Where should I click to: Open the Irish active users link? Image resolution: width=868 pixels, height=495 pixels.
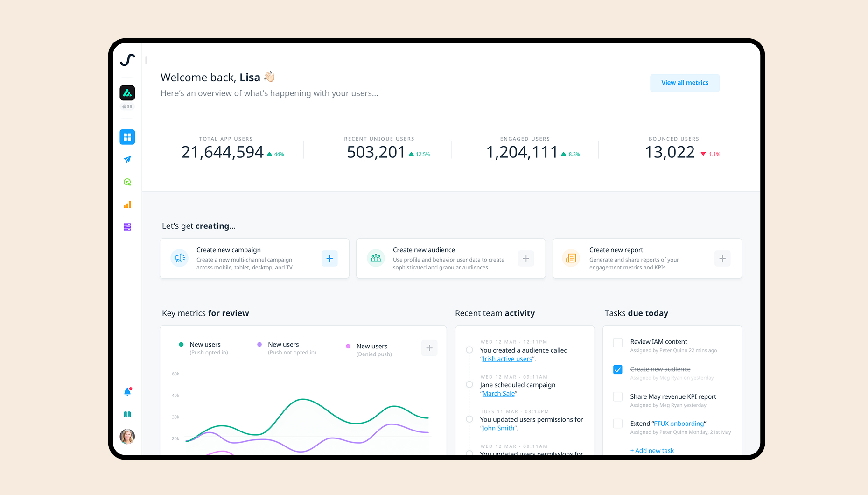click(507, 359)
